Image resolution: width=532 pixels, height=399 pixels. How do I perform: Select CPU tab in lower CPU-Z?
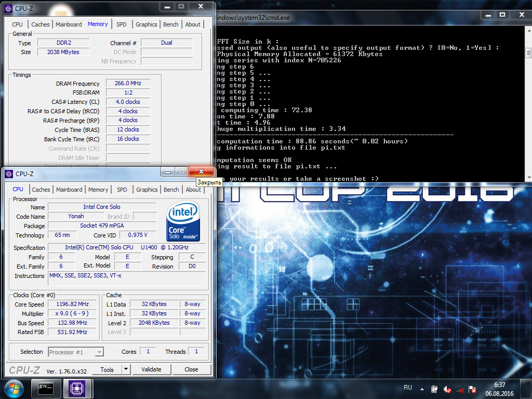click(x=18, y=189)
